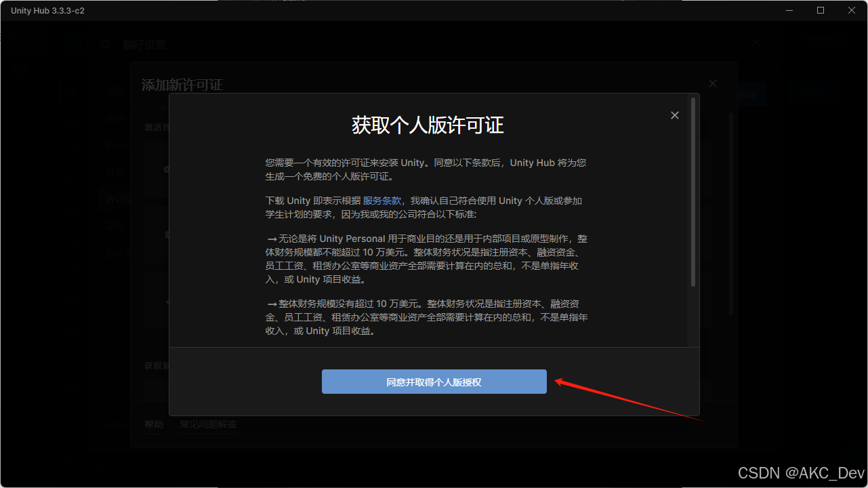This screenshot has height=488, width=868.
Task: Close the 获取个人版许可证 dialog
Action: [674, 115]
